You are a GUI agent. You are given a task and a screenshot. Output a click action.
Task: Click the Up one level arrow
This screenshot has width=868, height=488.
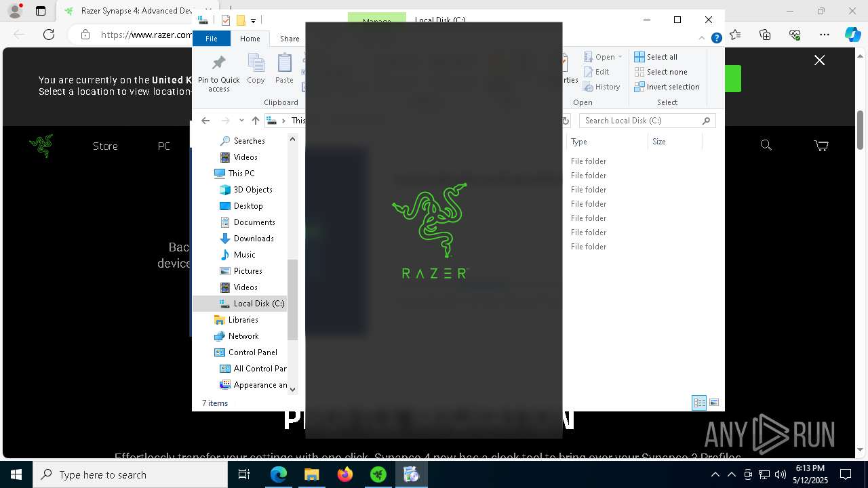(x=255, y=121)
